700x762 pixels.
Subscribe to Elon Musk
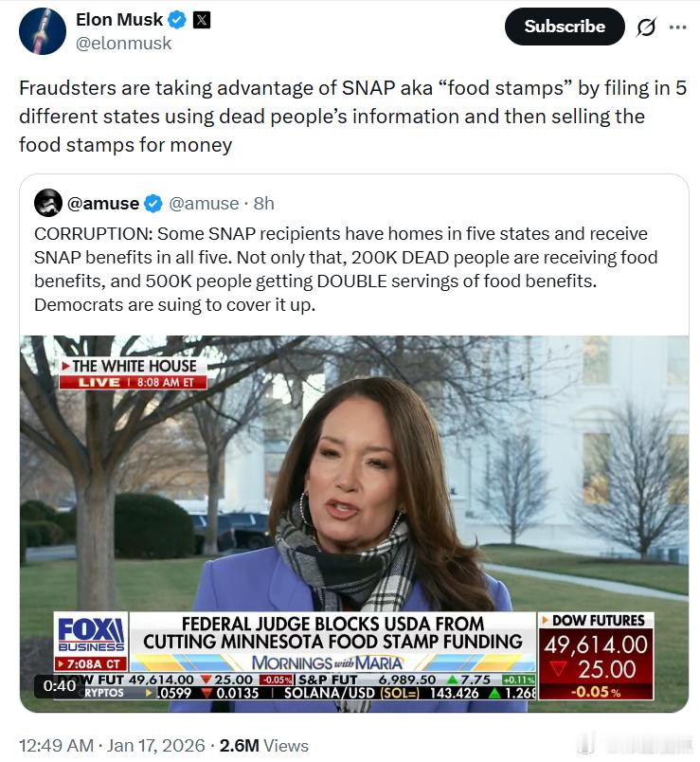564,27
